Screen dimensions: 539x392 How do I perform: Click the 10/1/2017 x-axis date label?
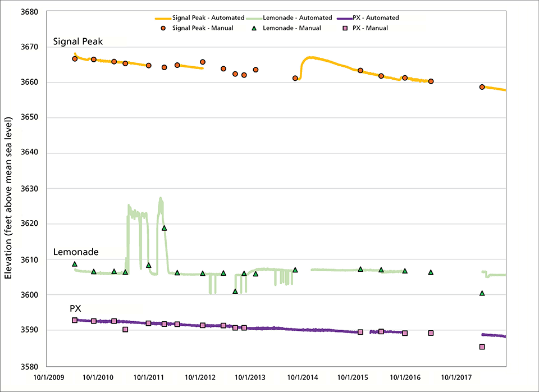pos(456,377)
